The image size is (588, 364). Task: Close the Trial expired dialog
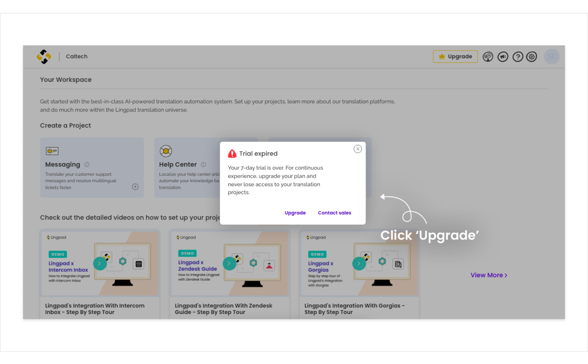358,149
